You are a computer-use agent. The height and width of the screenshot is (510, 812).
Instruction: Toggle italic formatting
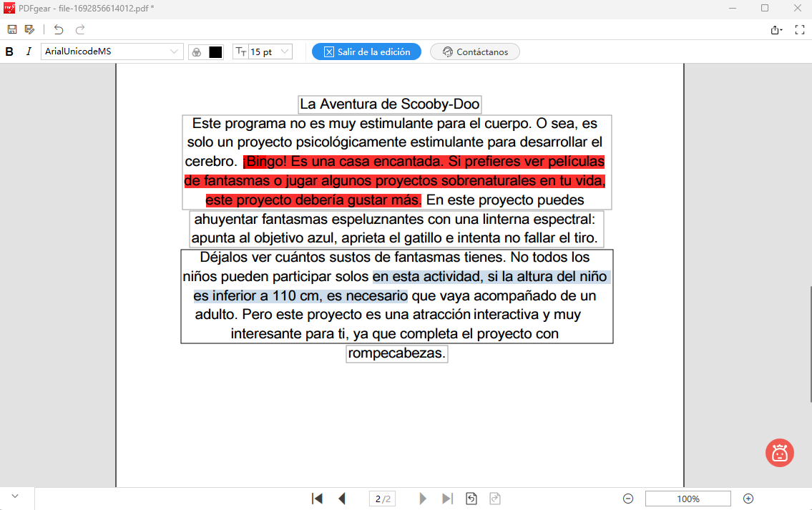[x=29, y=52]
